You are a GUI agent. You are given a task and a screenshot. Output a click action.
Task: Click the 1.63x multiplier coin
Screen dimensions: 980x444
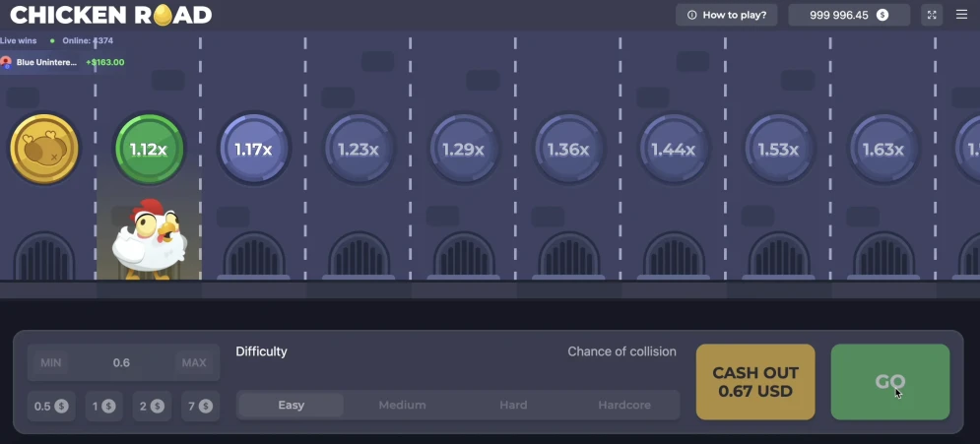tap(882, 150)
